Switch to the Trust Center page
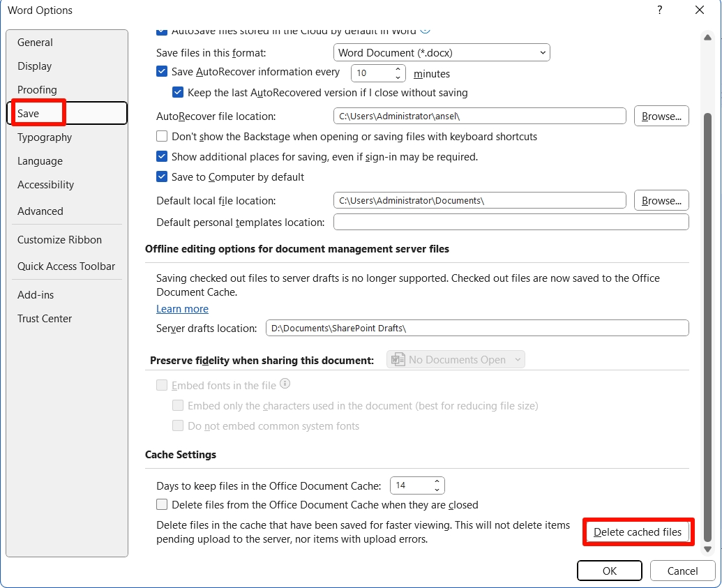 (45, 318)
